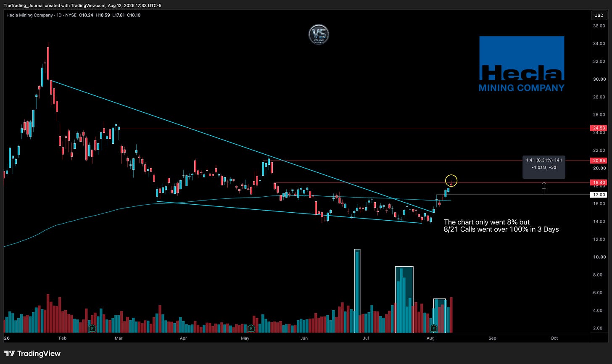This screenshot has width=612, height=364.
Task: Click the 'The chart only went 8% but' note
Action: point(487,222)
